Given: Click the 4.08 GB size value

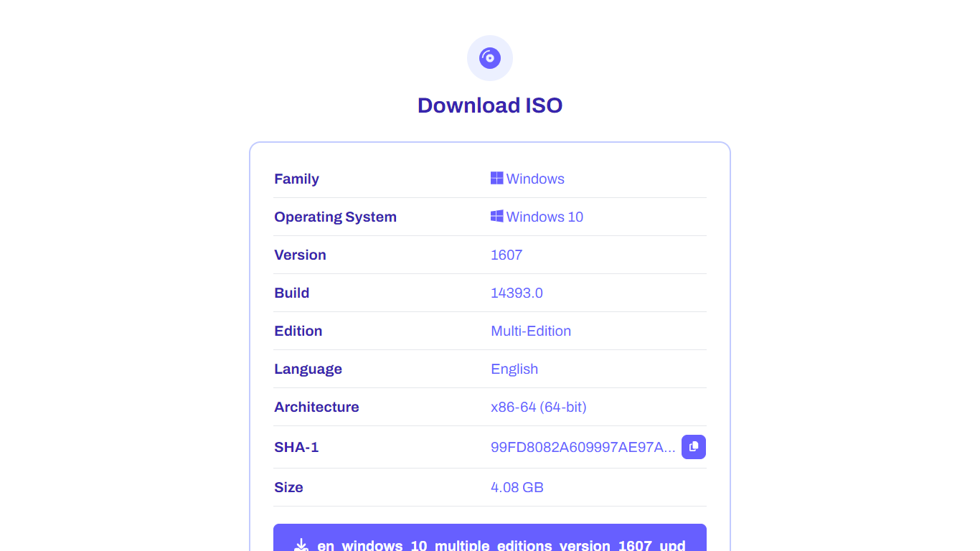Looking at the screenshot, I should (x=517, y=487).
